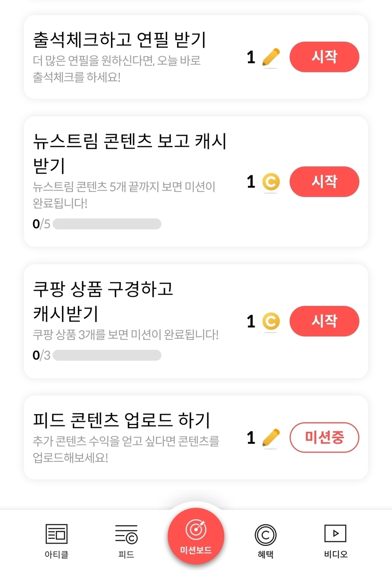This screenshot has height=571, width=392.
Task: Open the 출석체크하고 연필 받기 card title
Action: 119,40
